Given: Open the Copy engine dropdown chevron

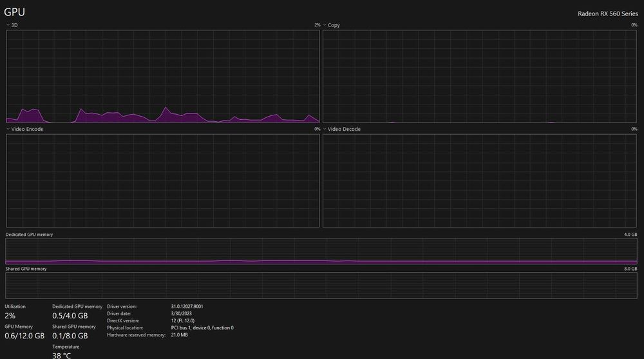Looking at the screenshot, I should click(x=325, y=25).
